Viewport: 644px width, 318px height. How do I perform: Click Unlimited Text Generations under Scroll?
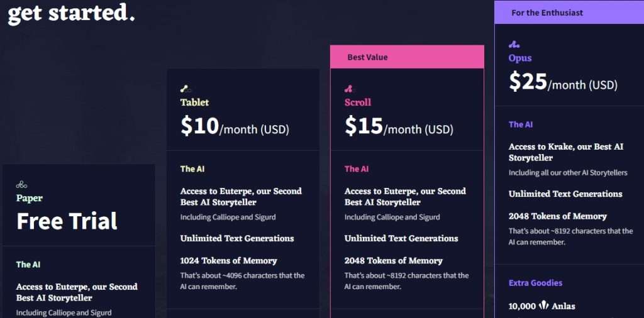tap(401, 238)
